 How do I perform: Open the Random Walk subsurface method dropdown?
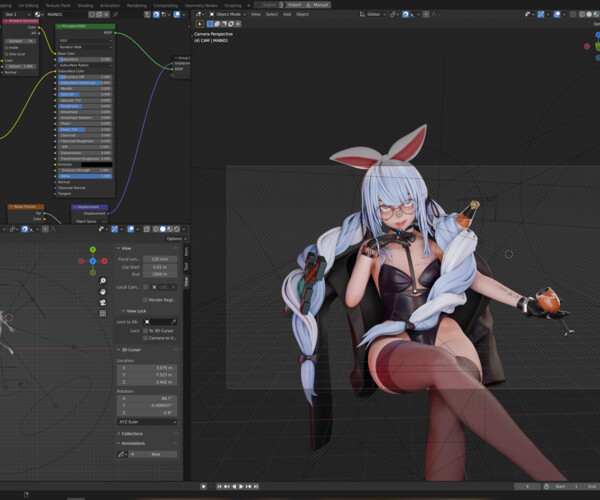85,47
